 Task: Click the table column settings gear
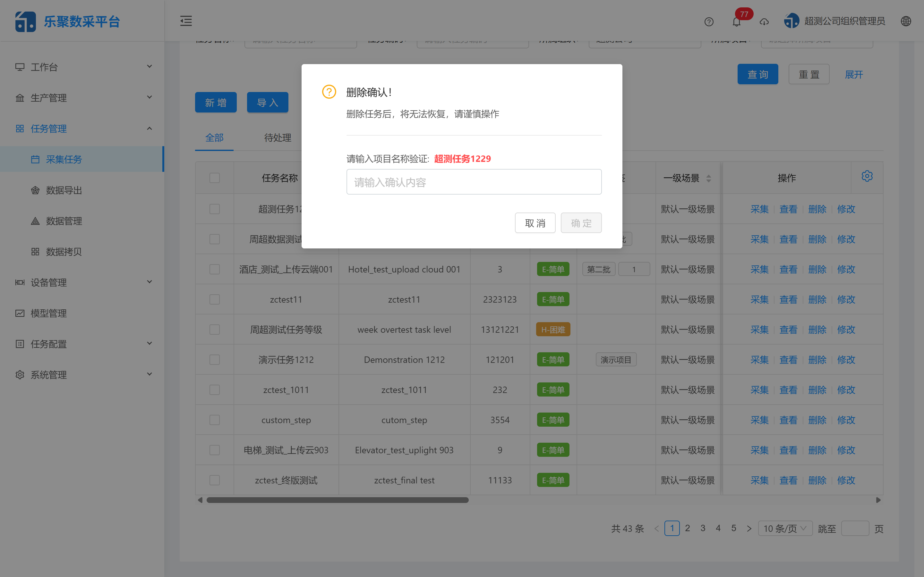(867, 176)
